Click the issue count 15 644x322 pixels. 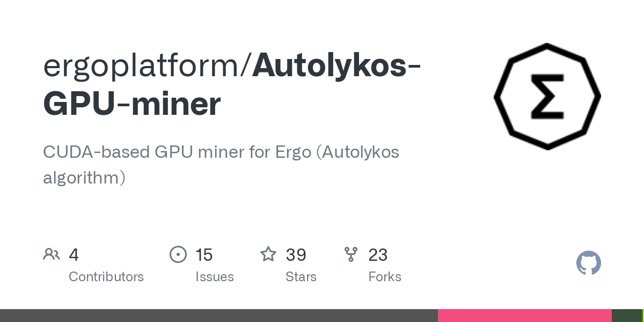click(204, 255)
